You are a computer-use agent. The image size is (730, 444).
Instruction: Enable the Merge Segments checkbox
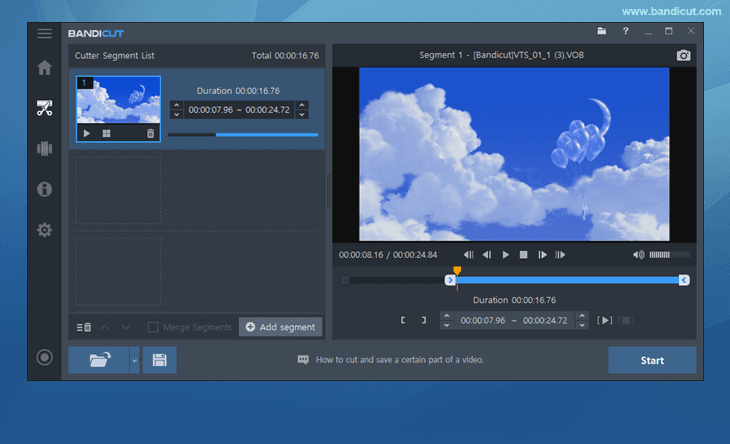click(x=153, y=327)
